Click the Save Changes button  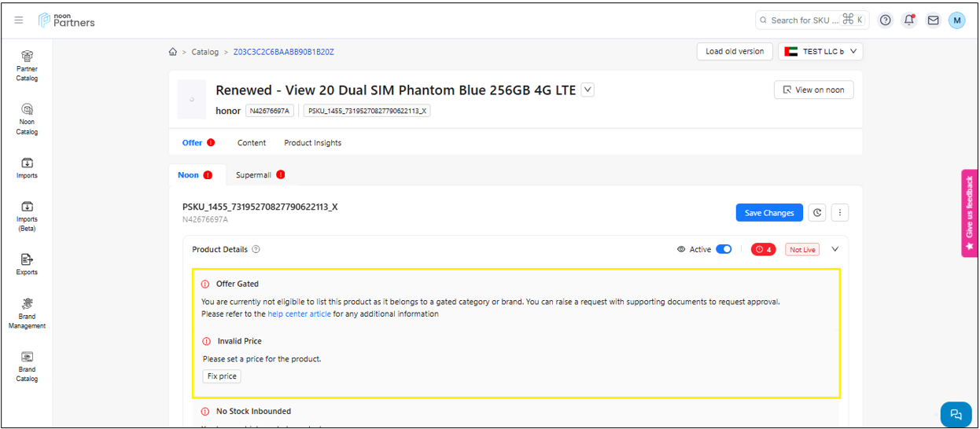click(768, 213)
